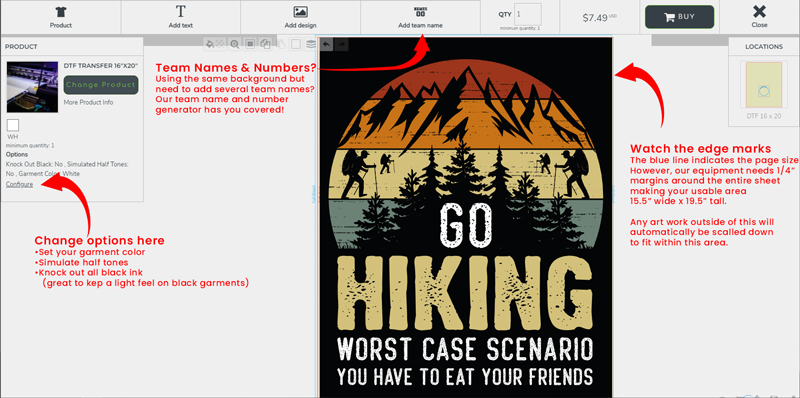Image resolution: width=800 pixels, height=398 pixels.
Task: Click the Change Product button
Action: [101, 85]
